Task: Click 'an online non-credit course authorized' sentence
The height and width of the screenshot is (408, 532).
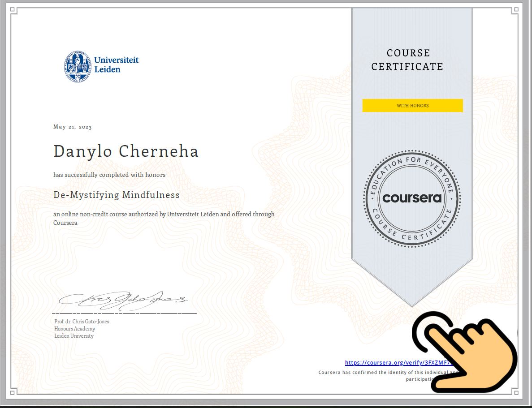Action: point(164,219)
